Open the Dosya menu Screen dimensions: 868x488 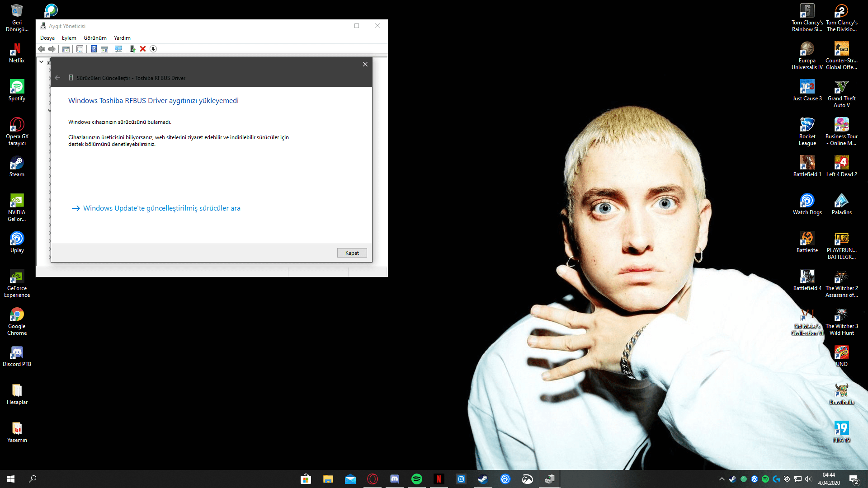(x=47, y=38)
